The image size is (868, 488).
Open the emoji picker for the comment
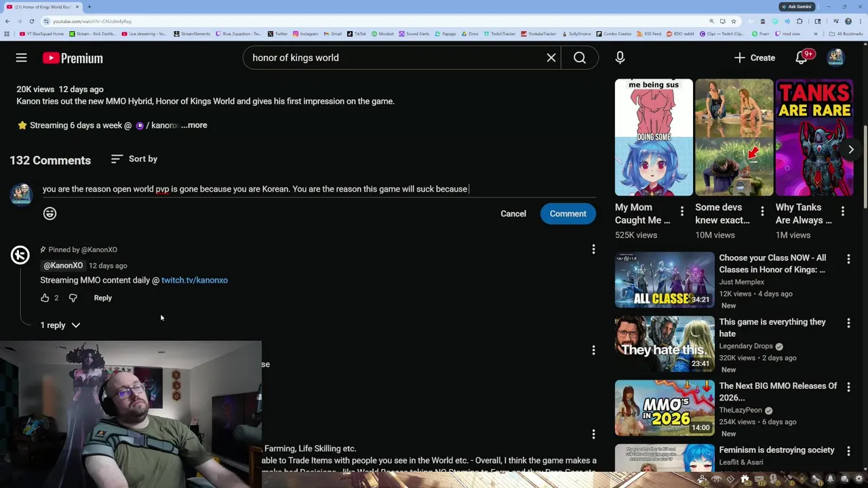[50, 213]
